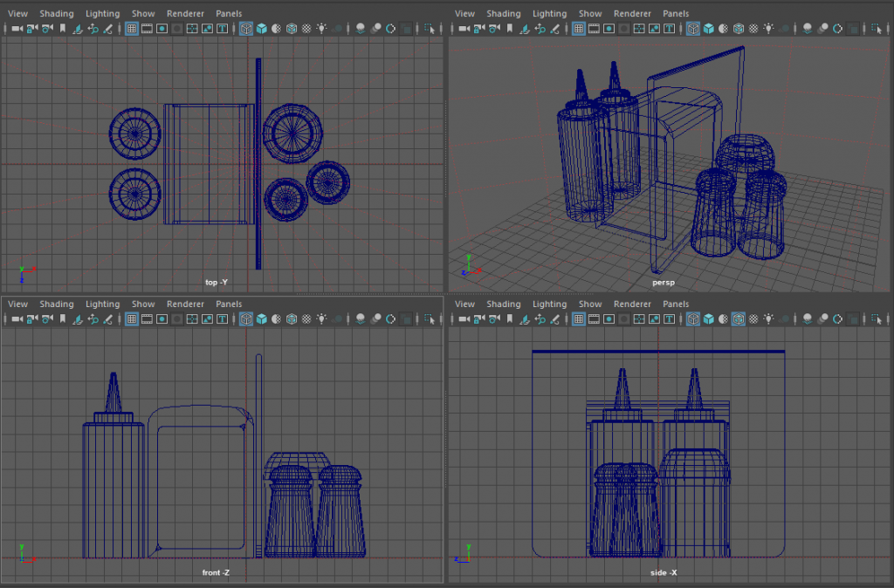Open Bookmarks icon in front view toolbar
The height and width of the screenshot is (588, 894).
[x=62, y=319]
